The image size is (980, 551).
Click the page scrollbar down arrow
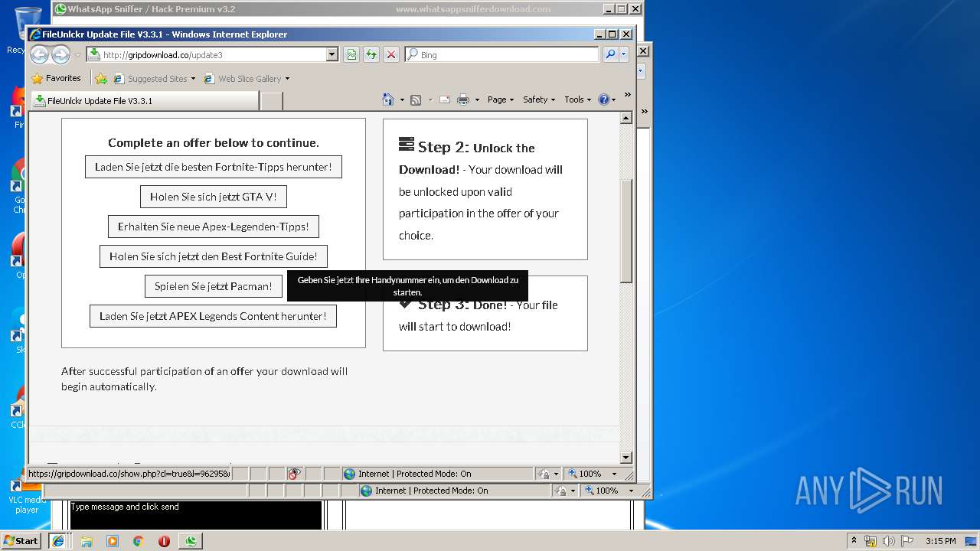pyautogui.click(x=626, y=458)
